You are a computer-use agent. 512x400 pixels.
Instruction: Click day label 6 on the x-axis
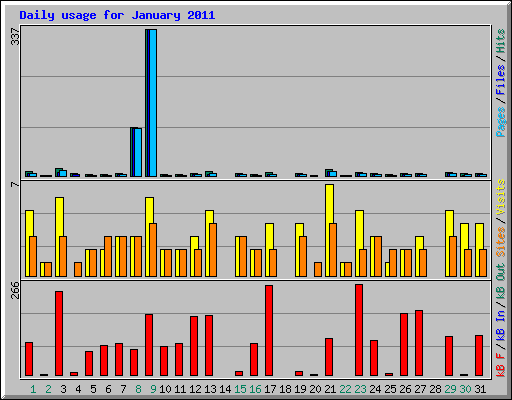(108, 389)
